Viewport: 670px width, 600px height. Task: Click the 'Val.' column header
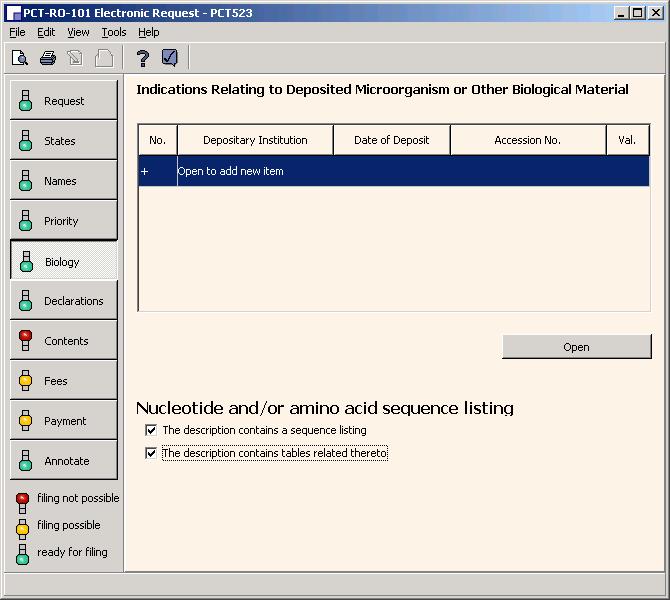[x=627, y=140]
